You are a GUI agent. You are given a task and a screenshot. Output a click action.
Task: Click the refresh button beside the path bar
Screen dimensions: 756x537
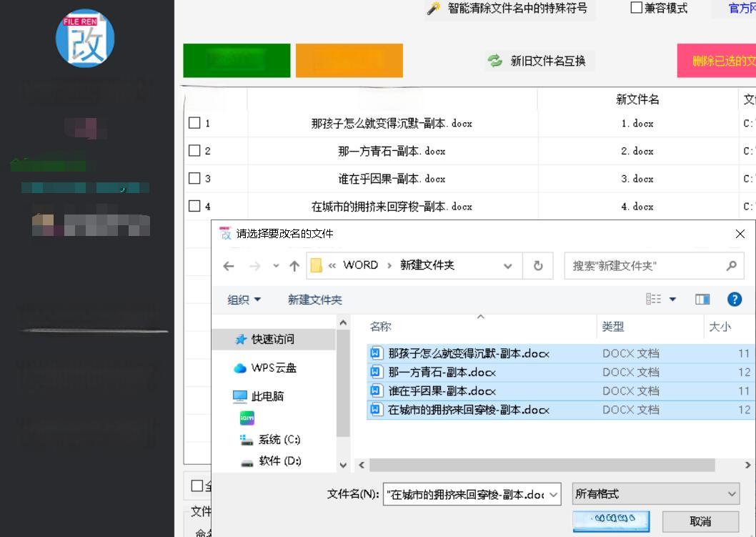tap(538, 266)
